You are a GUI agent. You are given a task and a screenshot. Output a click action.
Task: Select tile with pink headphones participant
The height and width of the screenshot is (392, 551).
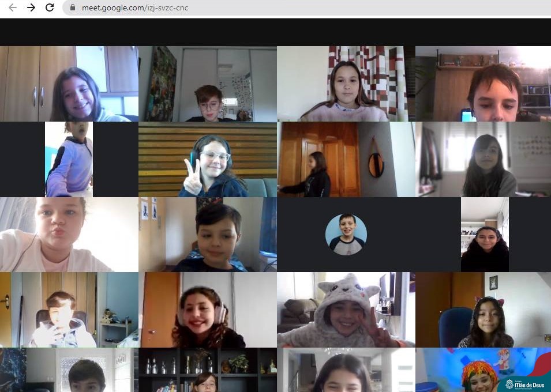(208, 310)
